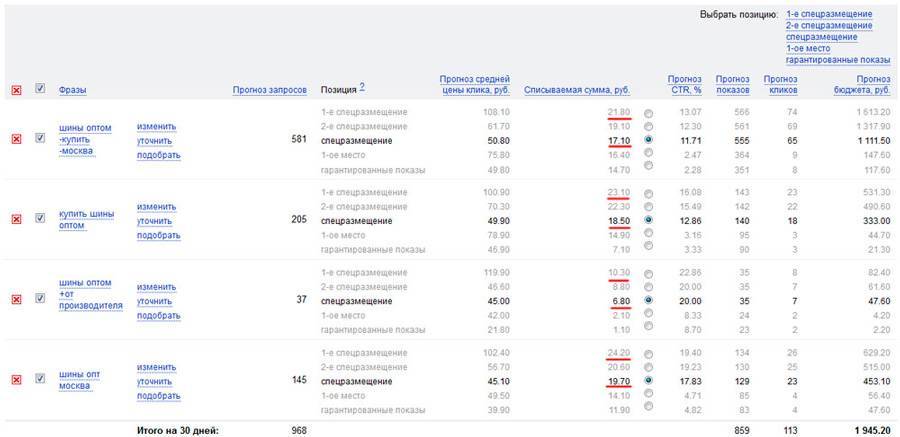Choose '1-ое место' in Выбрать позицию list
Screen dimensions: 900x437
(x=808, y=48)
